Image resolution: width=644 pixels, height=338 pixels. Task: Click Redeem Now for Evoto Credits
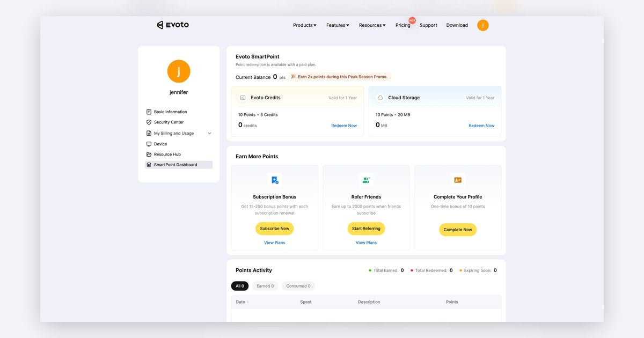(344, 126)
